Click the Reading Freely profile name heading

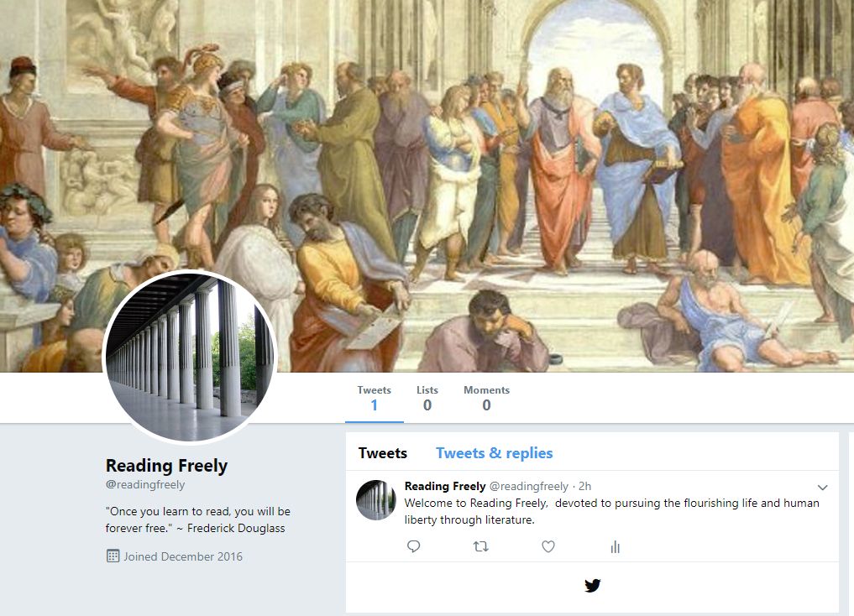(166, 466)
